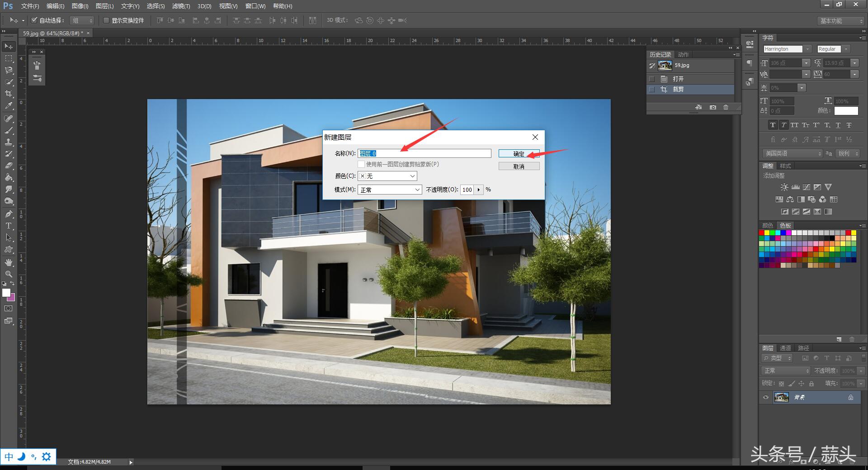The image size is (868, 470).
Task: Click the layer name input field
Action: click(424, 153)
